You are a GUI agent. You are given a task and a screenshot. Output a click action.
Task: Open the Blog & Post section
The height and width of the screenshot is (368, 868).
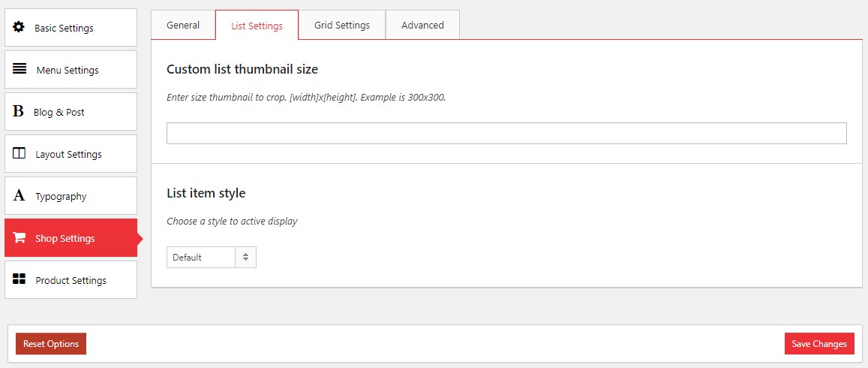59,112
